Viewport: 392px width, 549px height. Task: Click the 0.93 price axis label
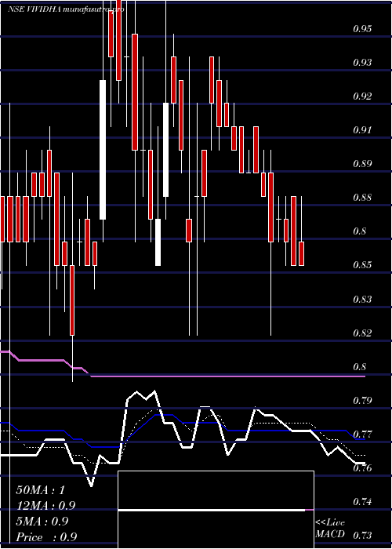[362, 62]
